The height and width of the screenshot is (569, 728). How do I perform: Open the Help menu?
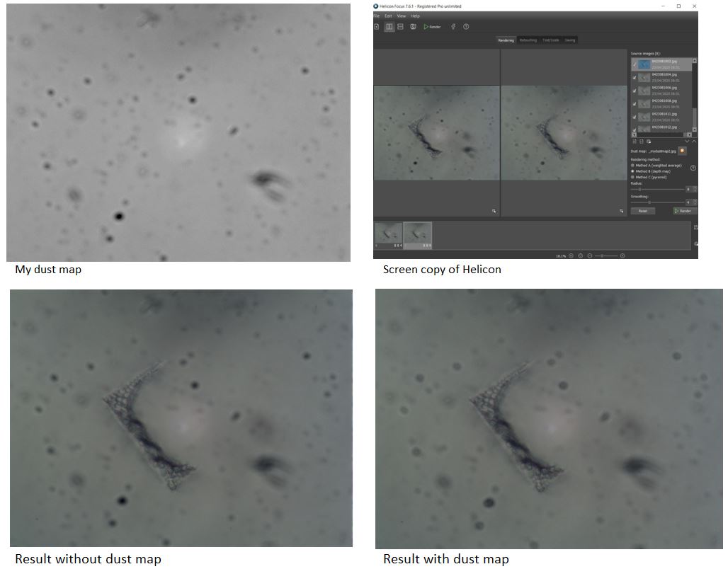point(415,16)
